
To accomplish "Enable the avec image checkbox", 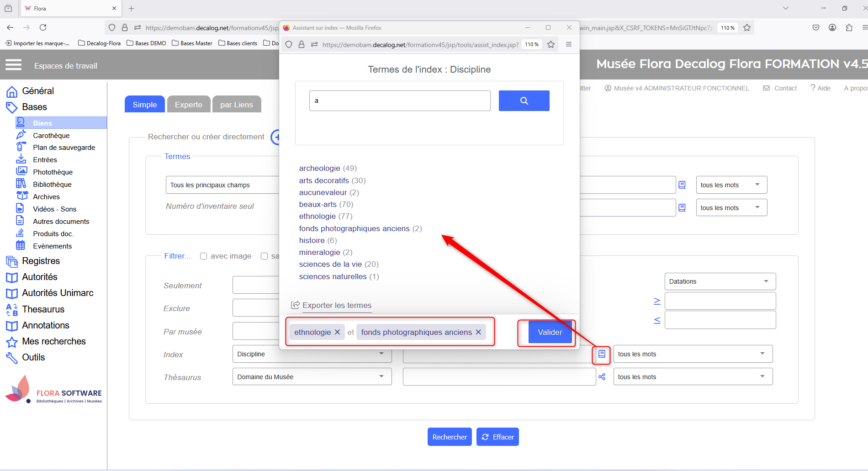I will (204, 256).
